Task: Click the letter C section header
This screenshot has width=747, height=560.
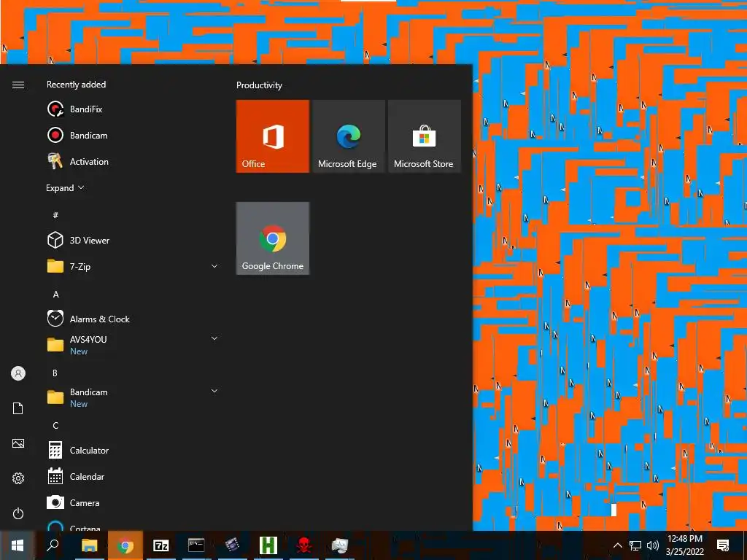Action: click(x=55, y=425)
